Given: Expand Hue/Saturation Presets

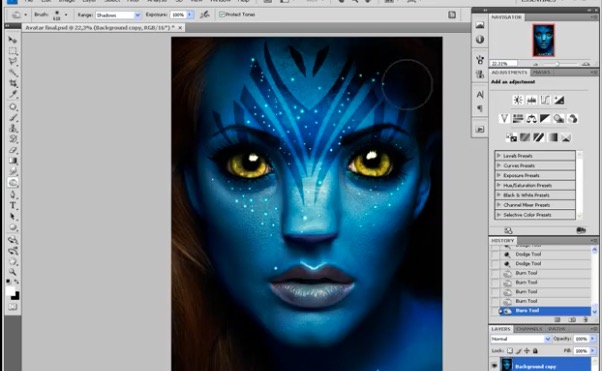Looking at the screenshot, I should coord(499,185).
